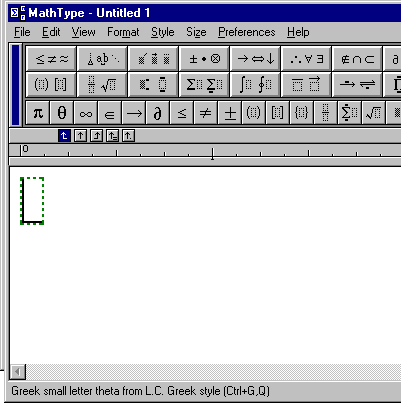401x403 pixels.
Task: Insert the curly braces template
Action: (302, 113)
